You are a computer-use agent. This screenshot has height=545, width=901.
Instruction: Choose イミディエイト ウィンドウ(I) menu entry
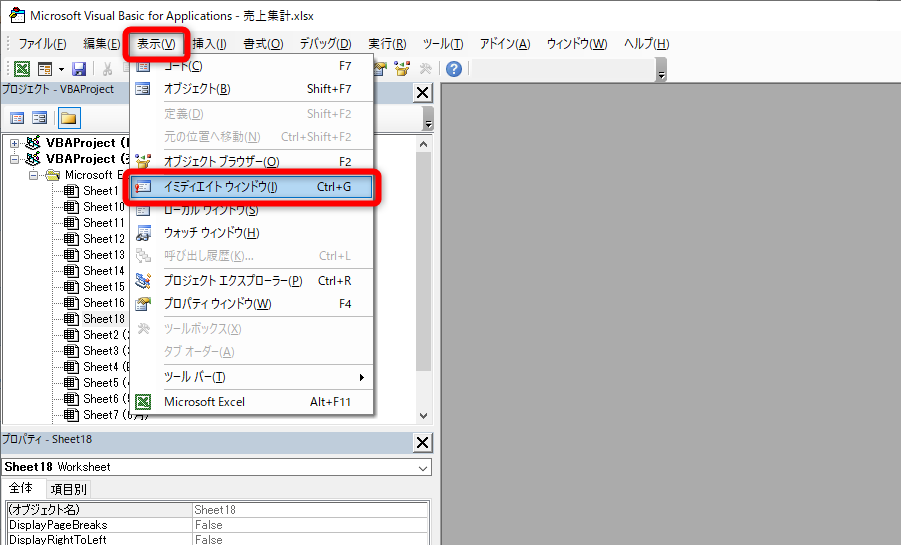252,187
